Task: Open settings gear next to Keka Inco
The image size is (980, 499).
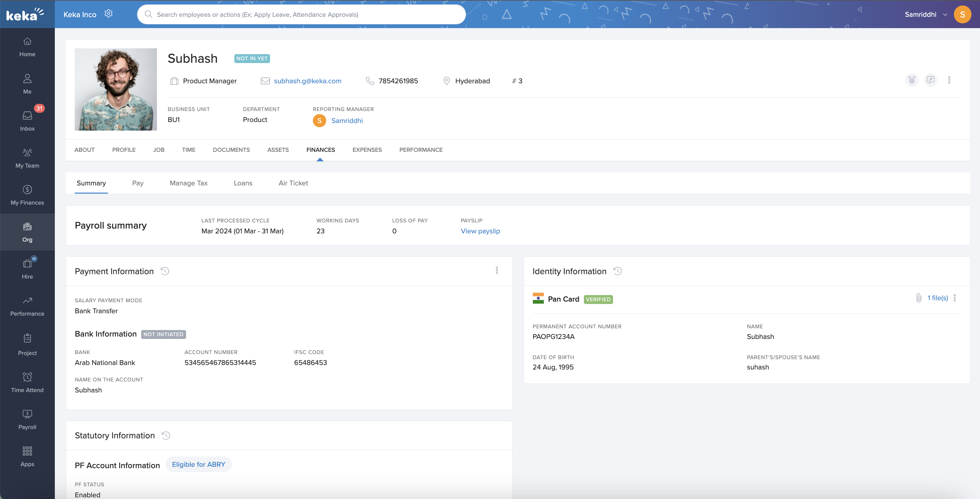Action: [108, 14]
